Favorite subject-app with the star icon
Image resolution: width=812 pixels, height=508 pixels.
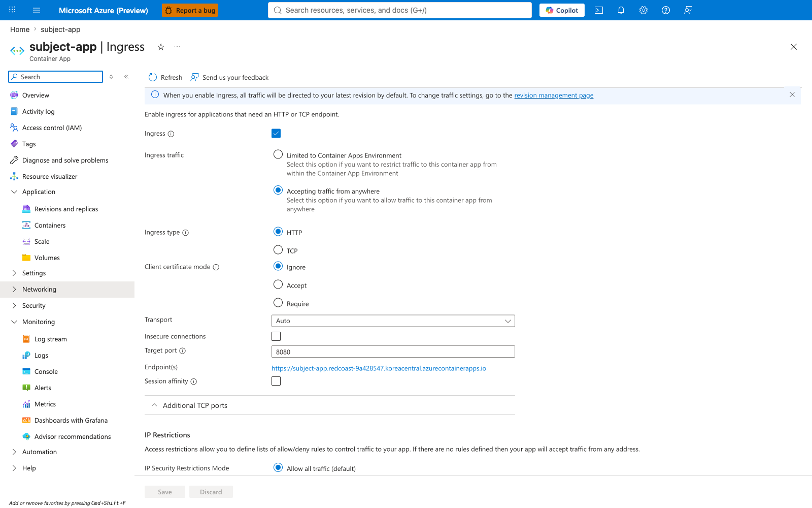(161, 47)
